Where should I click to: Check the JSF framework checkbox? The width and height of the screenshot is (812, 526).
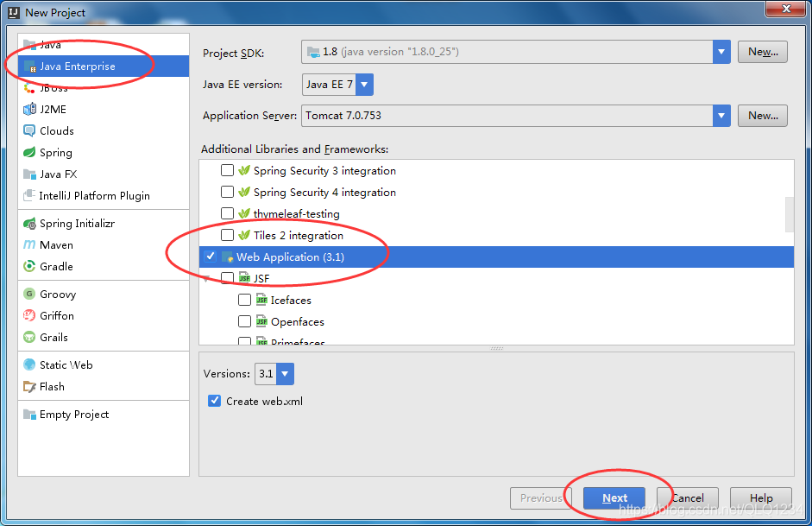pyautogui.click(x=227, y=278)
